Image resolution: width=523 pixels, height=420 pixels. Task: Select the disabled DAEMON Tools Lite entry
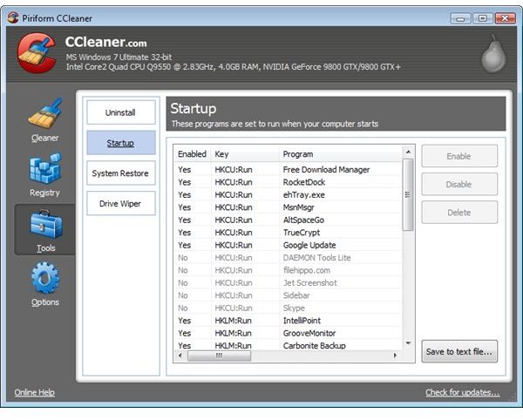(x=288, y=258)
